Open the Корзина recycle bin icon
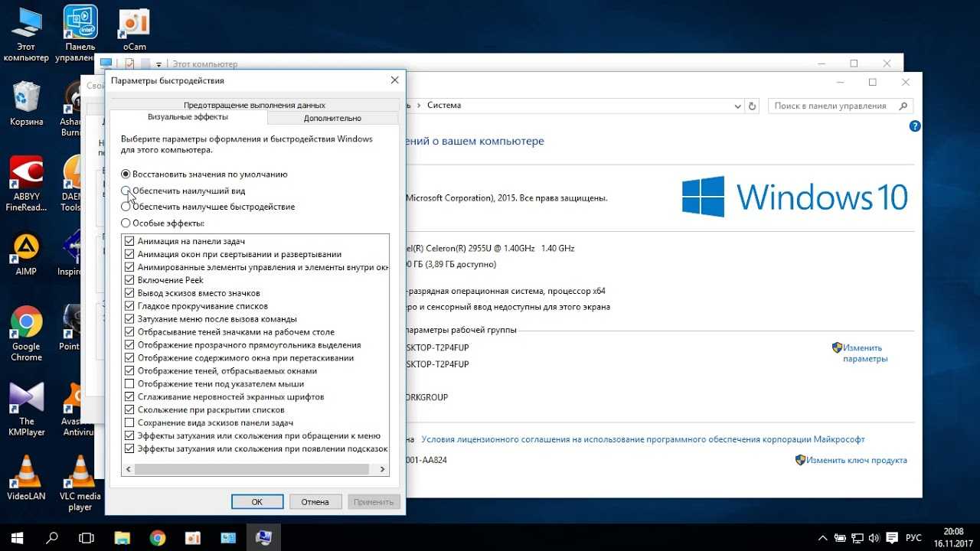This screenshot has width=980, height=551. 27,104
